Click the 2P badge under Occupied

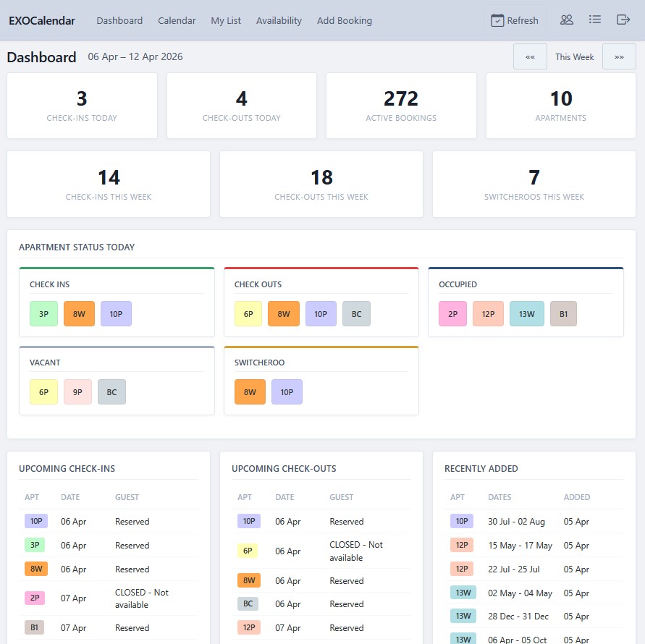[452, 313]
